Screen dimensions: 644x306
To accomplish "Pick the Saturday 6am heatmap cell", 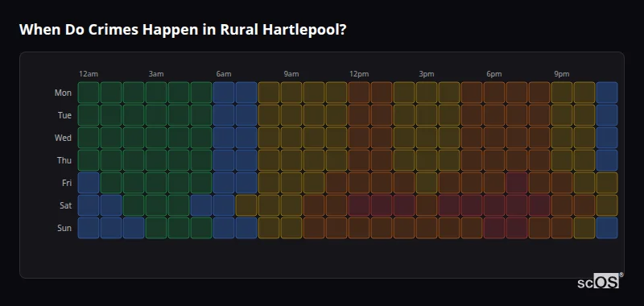I will (x=224, y=205).
